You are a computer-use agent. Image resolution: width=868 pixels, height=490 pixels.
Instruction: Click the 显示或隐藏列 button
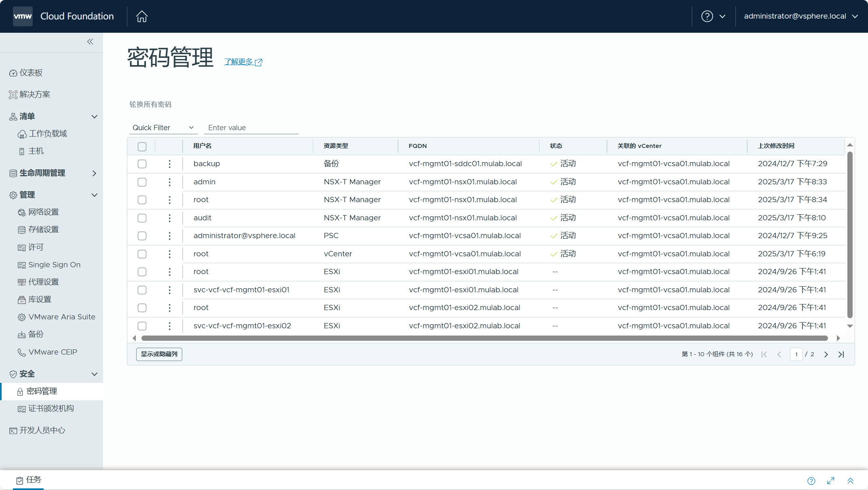pos(159,354)
